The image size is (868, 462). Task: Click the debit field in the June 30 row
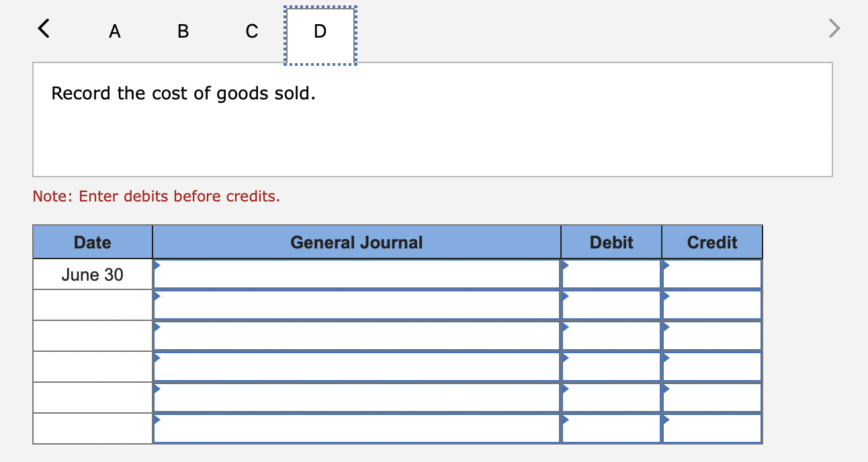(x=611, y=274)
